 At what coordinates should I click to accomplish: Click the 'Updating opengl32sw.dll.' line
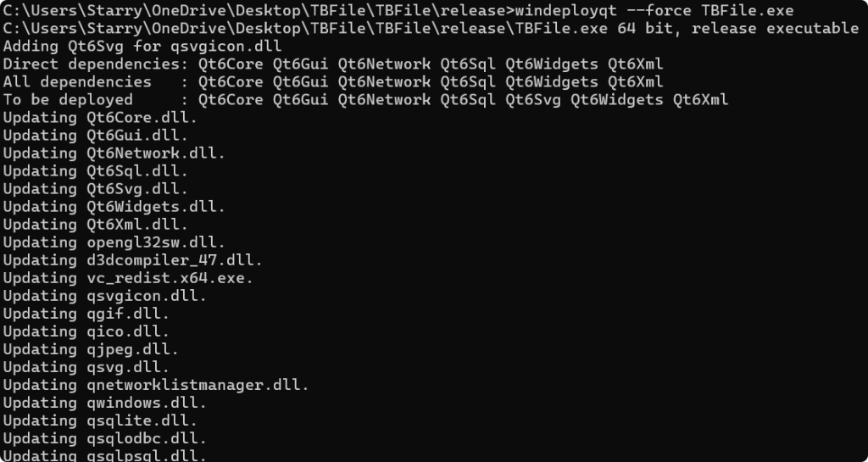pyautogui.click(x=114, y=242)
